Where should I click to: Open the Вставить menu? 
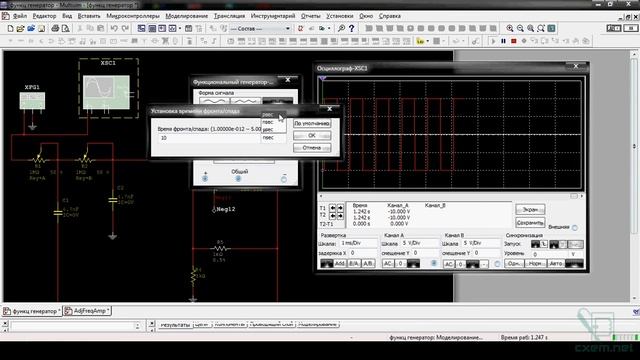pyautogui.click(x=89, y=16)
